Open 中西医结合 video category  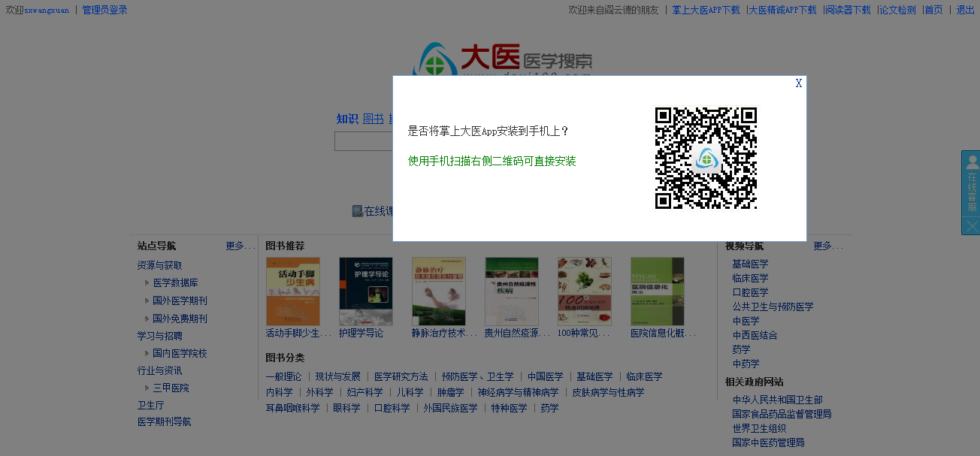pyautogui.click(x=755, y=335)
